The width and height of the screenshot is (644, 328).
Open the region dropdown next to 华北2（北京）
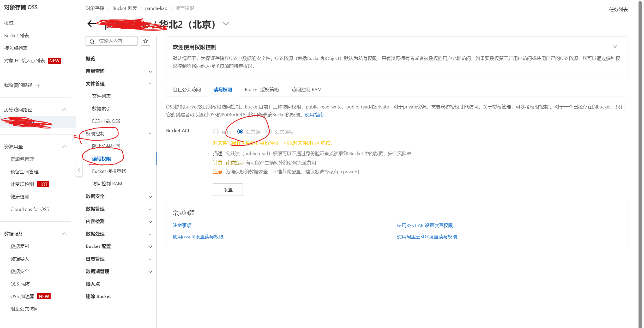[225, 23]
